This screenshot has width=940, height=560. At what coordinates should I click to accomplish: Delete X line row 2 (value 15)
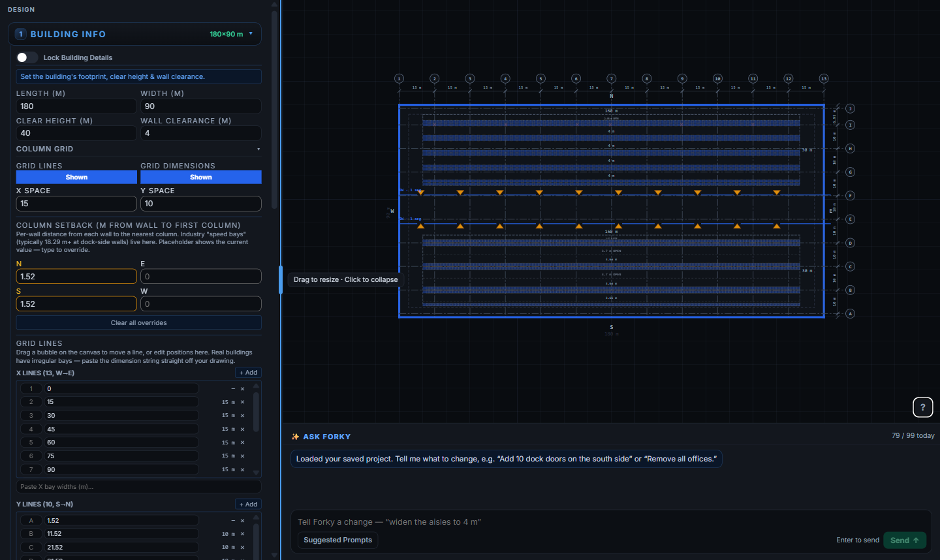click(x=242, y=402)
